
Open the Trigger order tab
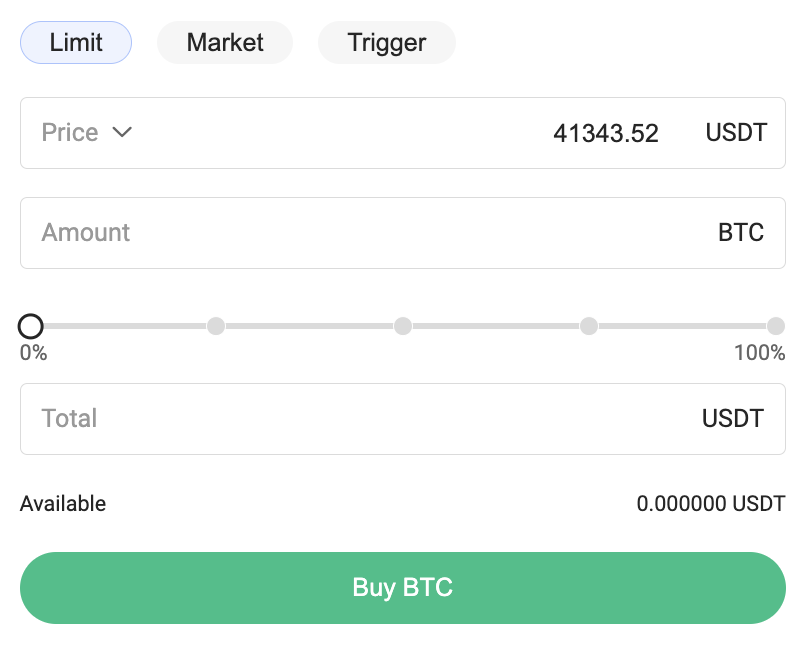[387, 43]
